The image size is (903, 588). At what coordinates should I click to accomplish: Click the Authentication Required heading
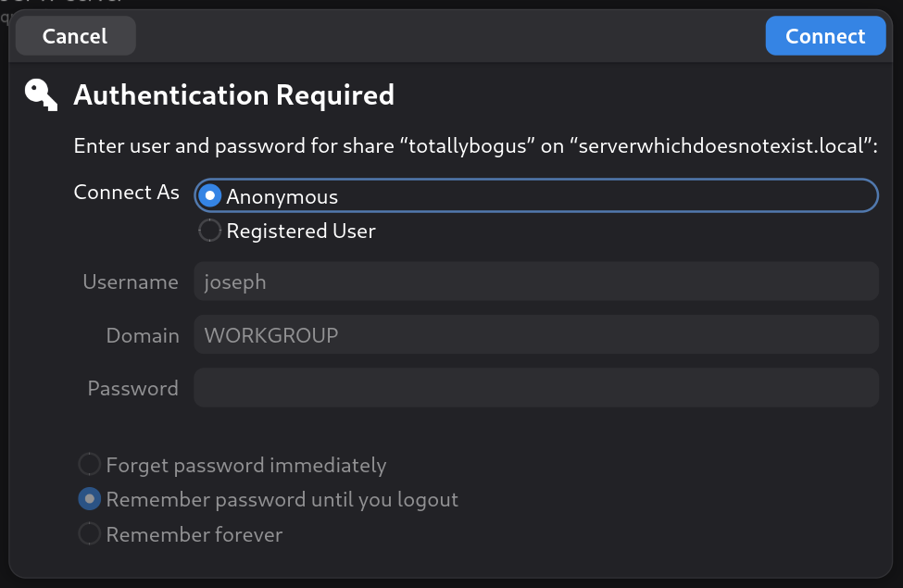tap(233, 94)
